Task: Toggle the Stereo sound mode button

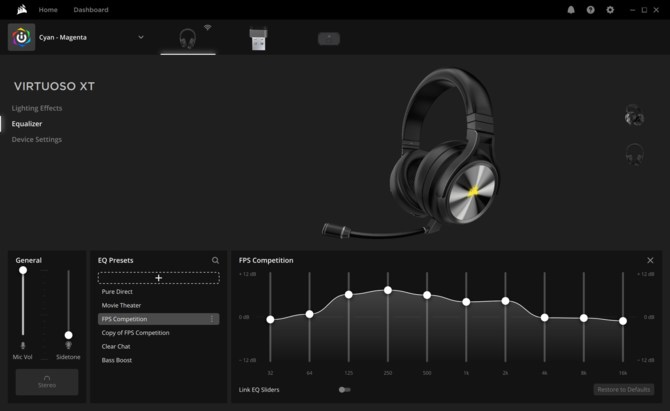Action: 47,382
